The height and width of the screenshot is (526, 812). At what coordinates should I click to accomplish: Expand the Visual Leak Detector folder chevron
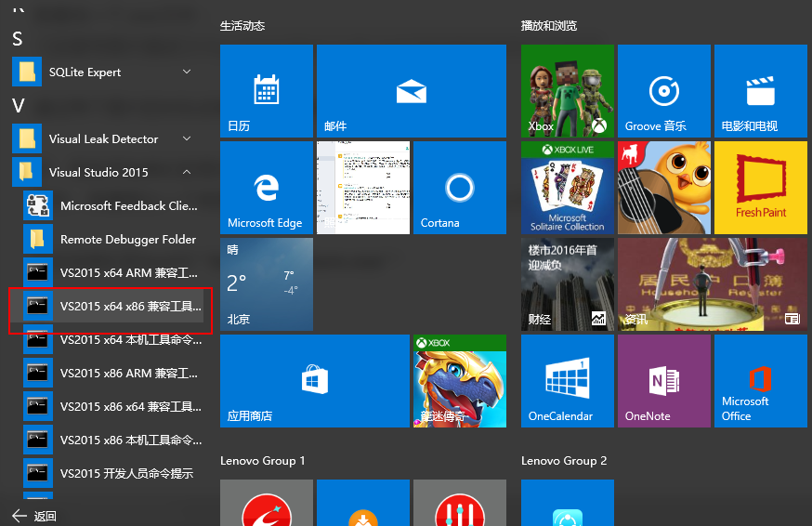(187, 138)
